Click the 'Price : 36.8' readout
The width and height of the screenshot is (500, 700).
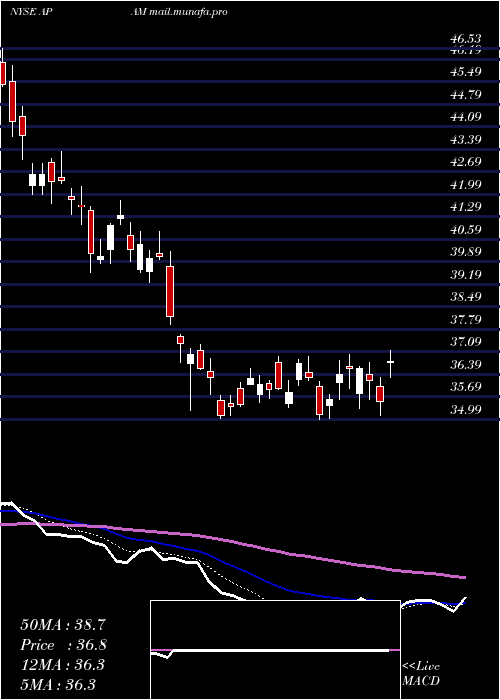[63, 645]
